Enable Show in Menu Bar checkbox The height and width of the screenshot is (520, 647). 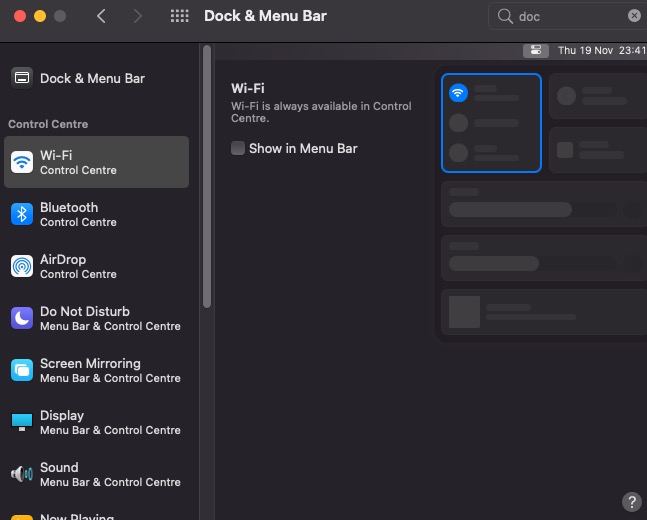[238, 148]
